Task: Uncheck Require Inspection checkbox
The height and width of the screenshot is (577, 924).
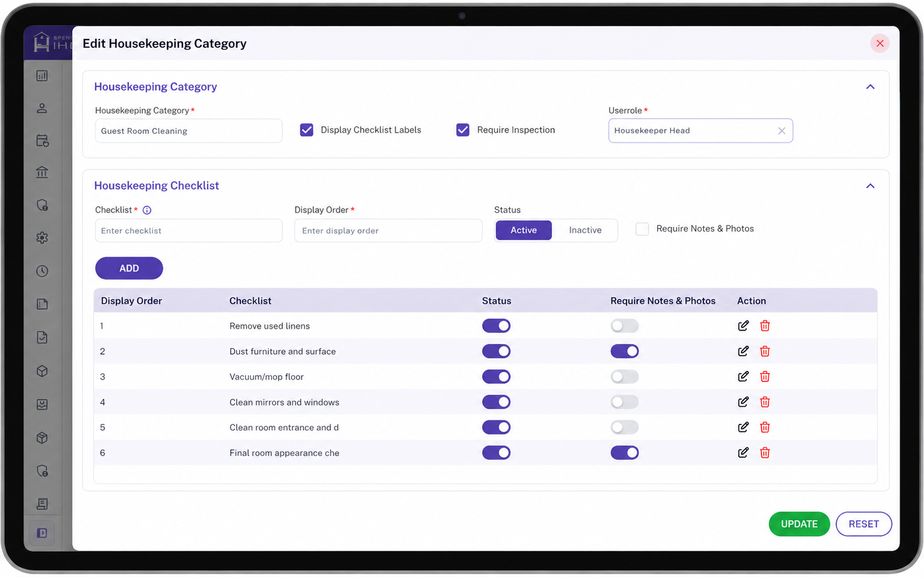Action: [463, 130]
